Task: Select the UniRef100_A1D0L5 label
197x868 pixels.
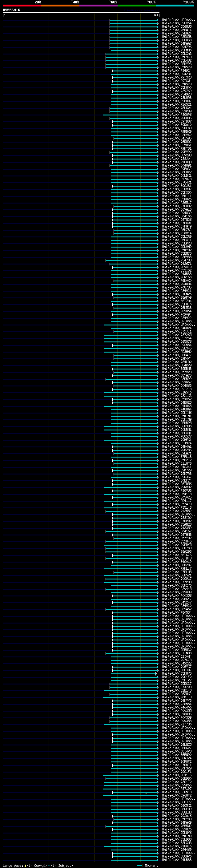Action: pyautogui.click(x=177, y=846)
